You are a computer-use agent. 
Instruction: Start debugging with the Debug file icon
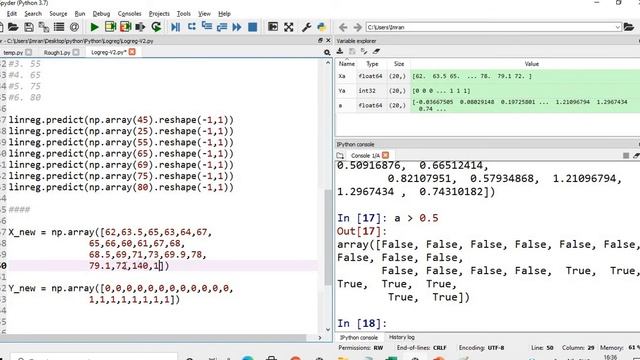coord(176,27)
